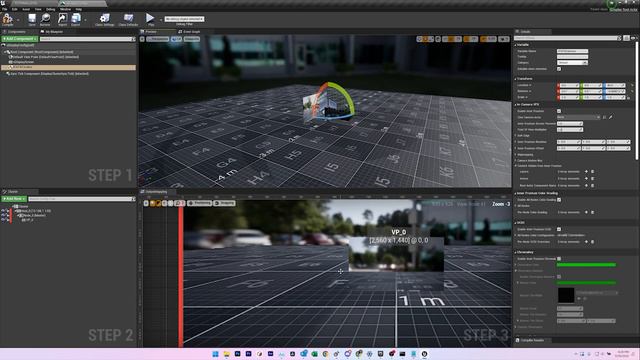Click the Location X red field
Viewport: 640px width, 360px height.
pyautogui.click(x=568, y=85)
